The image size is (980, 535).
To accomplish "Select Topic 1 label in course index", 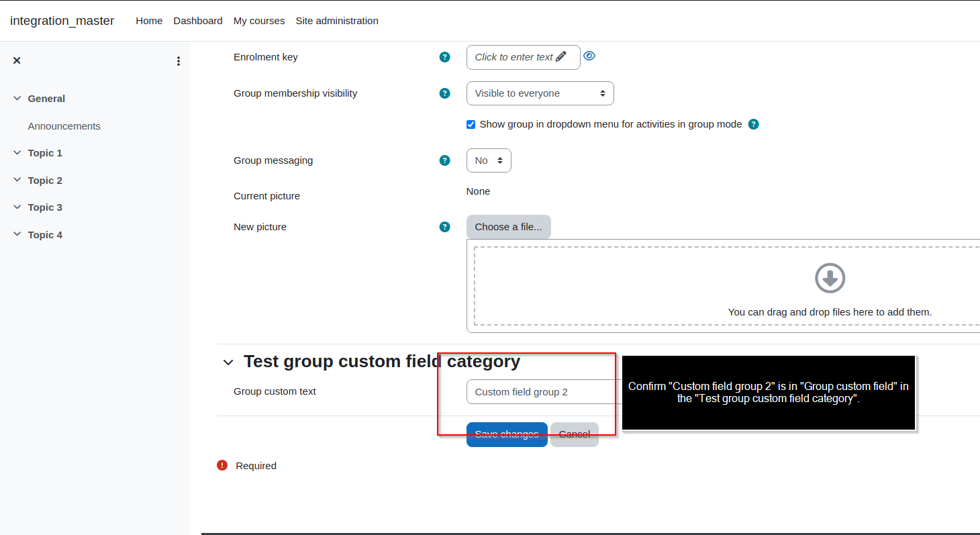I will pyautogui.click(x=45, y=153).
